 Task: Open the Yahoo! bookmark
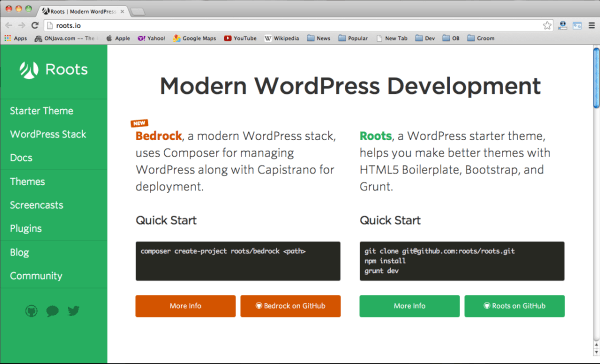[x=152, y=38]
